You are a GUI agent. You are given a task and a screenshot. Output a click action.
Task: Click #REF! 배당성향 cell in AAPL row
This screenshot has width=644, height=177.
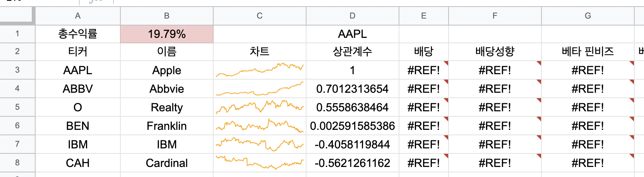(495, 70)
